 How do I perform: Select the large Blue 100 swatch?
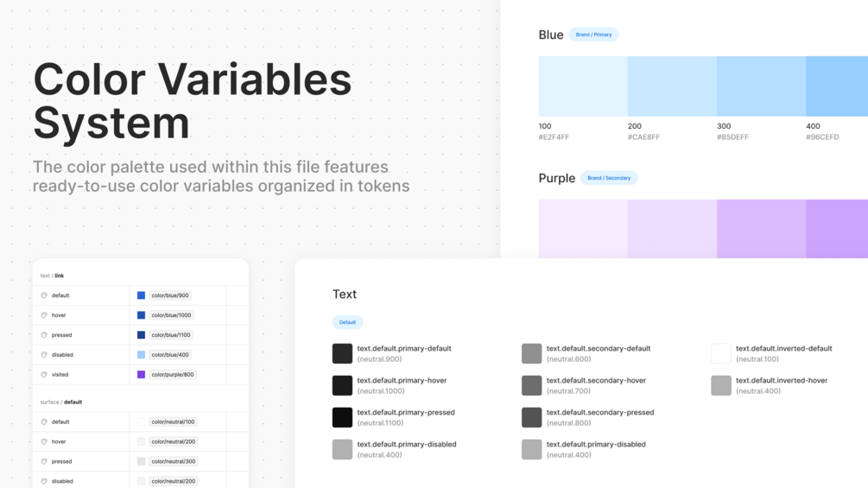click(583, 86)
